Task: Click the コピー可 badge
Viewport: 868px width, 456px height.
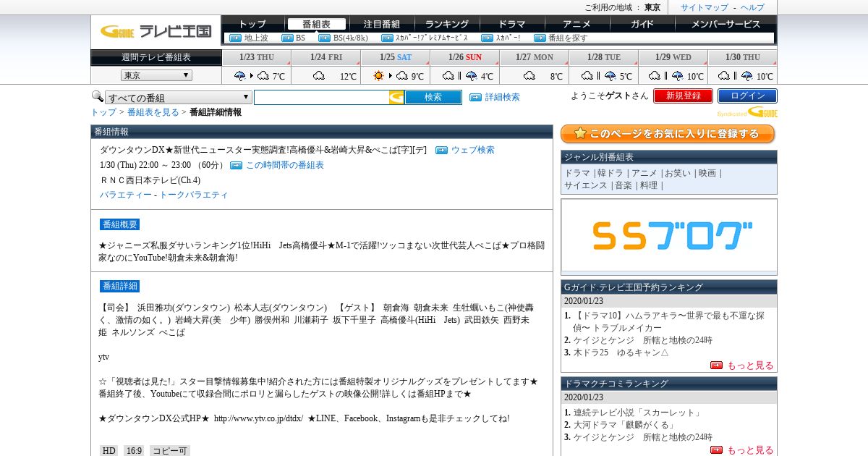Action: pyautogui.click(x=170, y=450)
